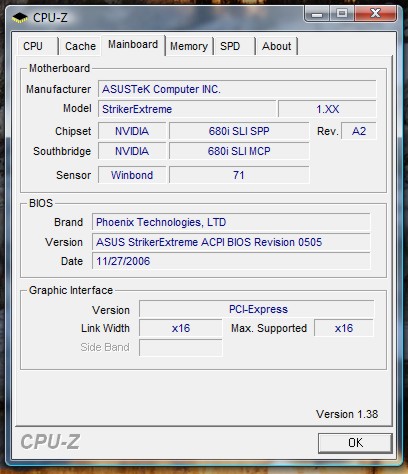
Task: Click the BIOS Version field Revision 0505
Action: pyautogui.click(x=231, y=242)
